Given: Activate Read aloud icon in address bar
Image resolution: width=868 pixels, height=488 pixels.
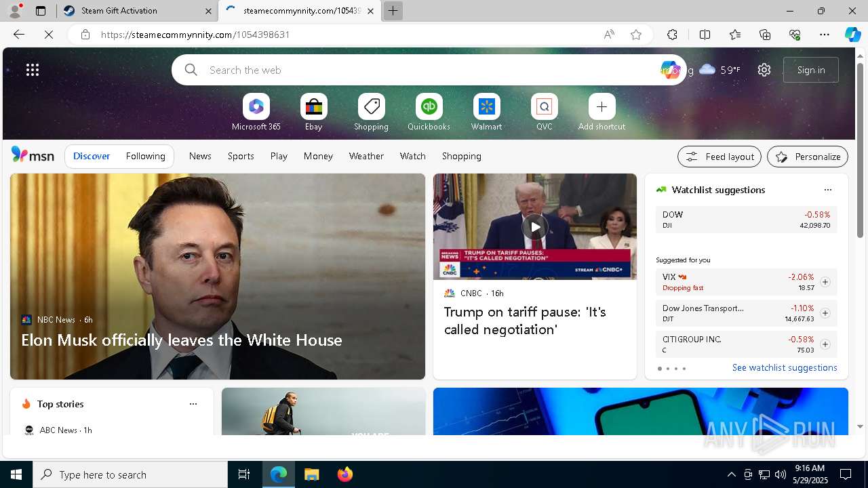Looking at the screenshot, I should pos(609,35).
